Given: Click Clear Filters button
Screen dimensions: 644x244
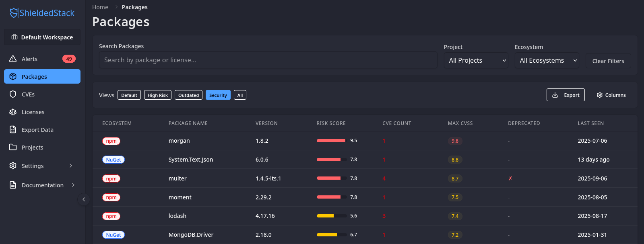Looking at the screenshot, I should (608, 61).
